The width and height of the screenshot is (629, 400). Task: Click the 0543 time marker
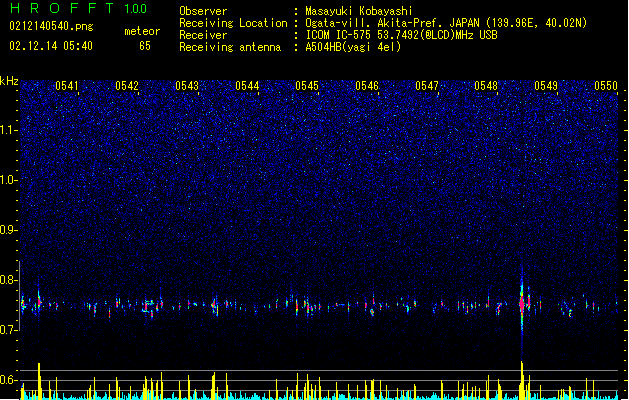(187, 86)
